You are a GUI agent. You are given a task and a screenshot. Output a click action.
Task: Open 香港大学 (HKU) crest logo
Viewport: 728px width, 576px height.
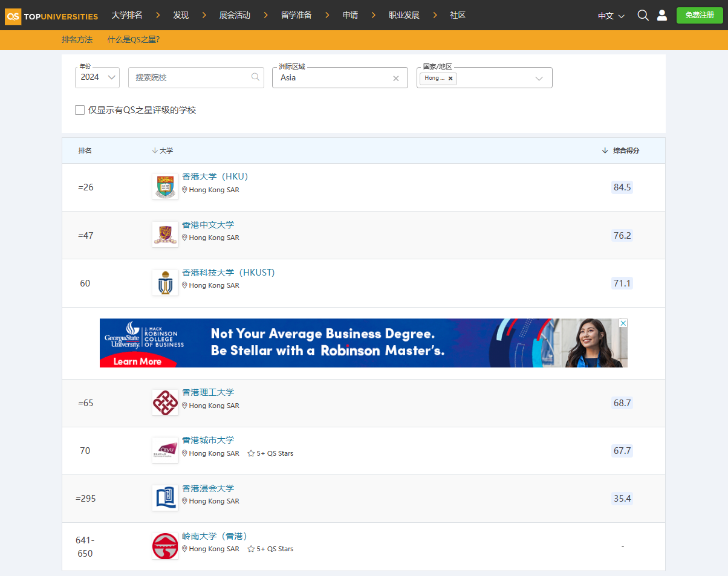[x=165, y=187]
